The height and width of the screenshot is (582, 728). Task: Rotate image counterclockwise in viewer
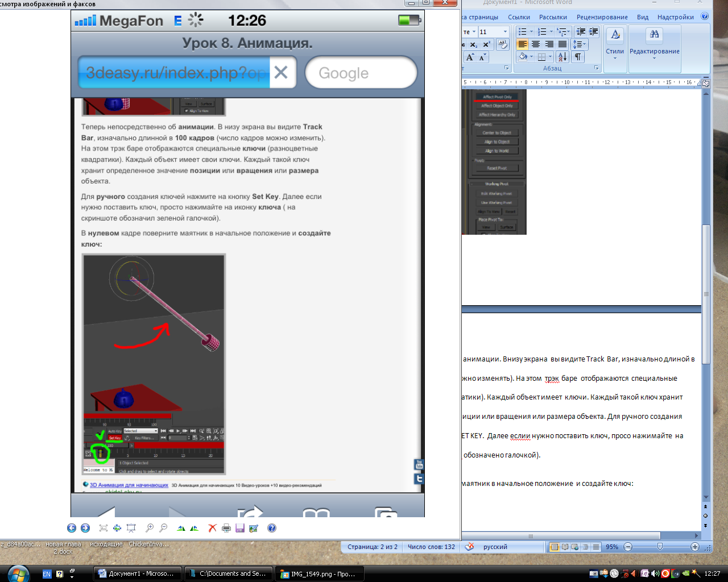pyautogui.click(x=195, y=528)
